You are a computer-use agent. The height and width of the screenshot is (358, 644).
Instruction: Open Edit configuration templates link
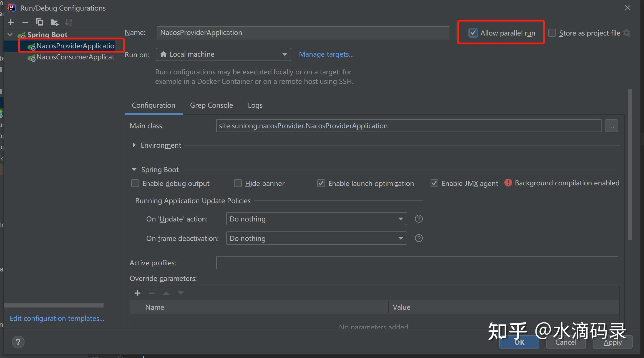click(x=57, y=318)
